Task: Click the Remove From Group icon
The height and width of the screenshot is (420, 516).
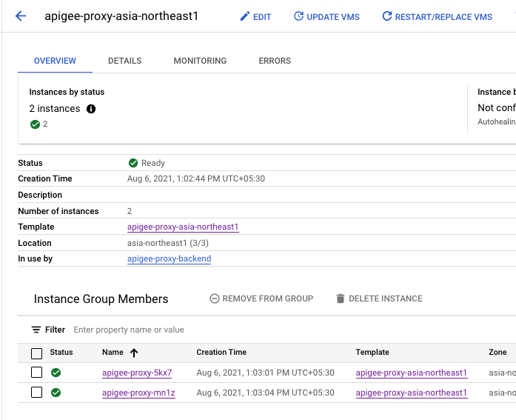Action: click(x=215, y=299)
